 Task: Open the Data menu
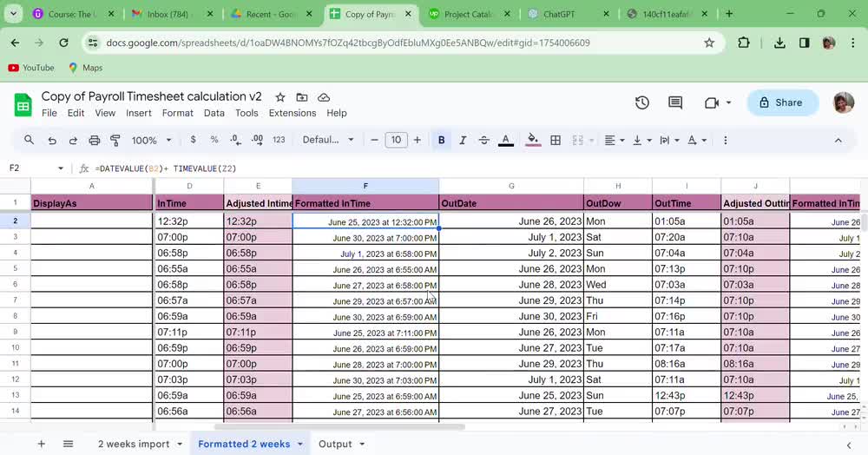click(x=214, y=113)
